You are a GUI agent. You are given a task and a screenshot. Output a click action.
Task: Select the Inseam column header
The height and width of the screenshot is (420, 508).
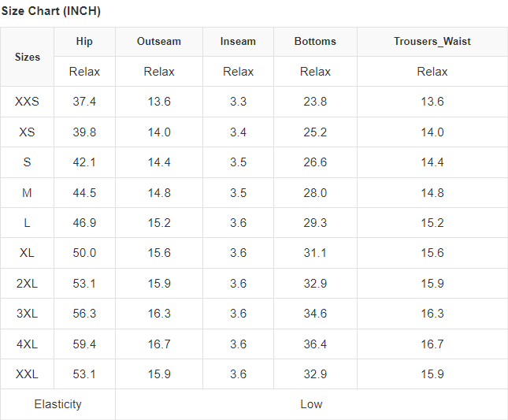click(x=238, y=41)
